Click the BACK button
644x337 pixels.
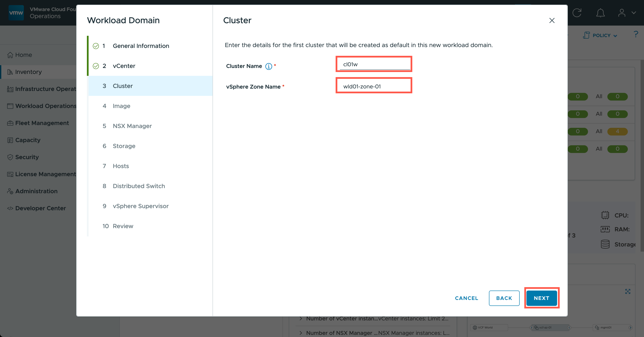[x=504, y=298]
